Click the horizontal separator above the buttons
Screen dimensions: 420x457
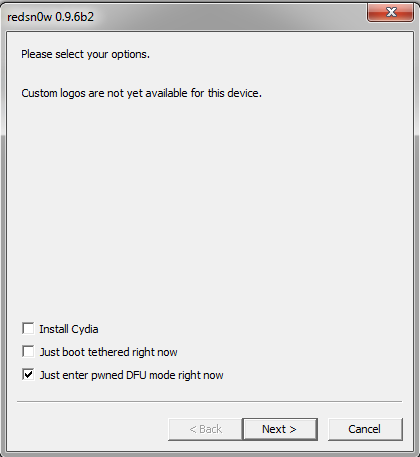(x=209, y=401)
